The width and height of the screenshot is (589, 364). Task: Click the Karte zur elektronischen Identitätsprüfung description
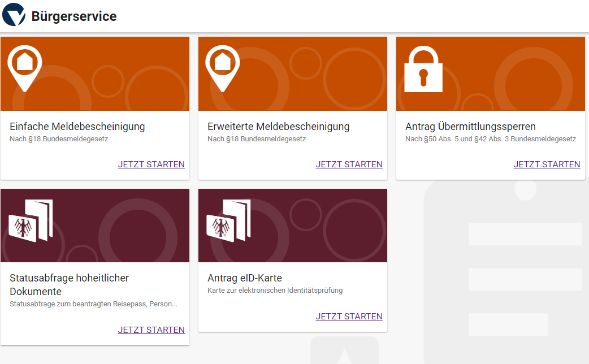(275, 291)
